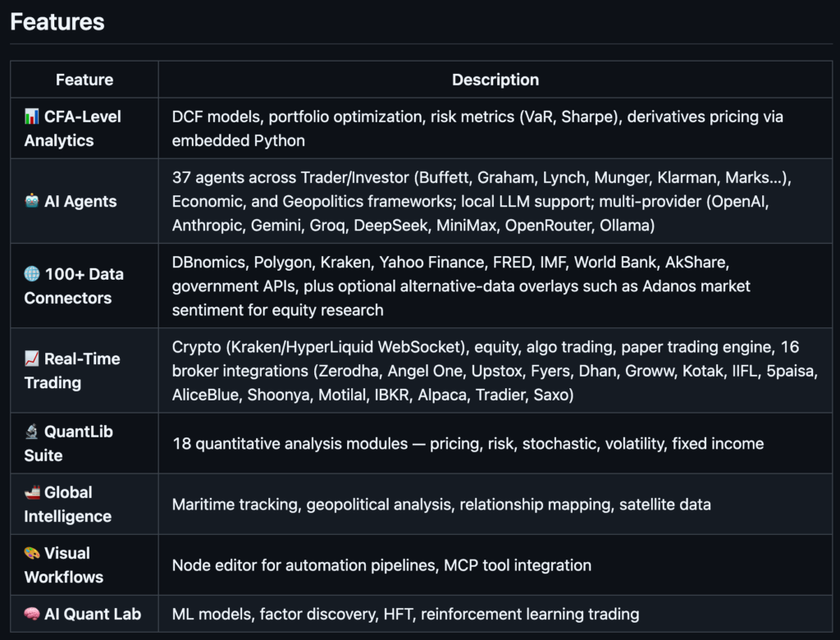
Task: Click the Feature column header
Action: (84, 80)
